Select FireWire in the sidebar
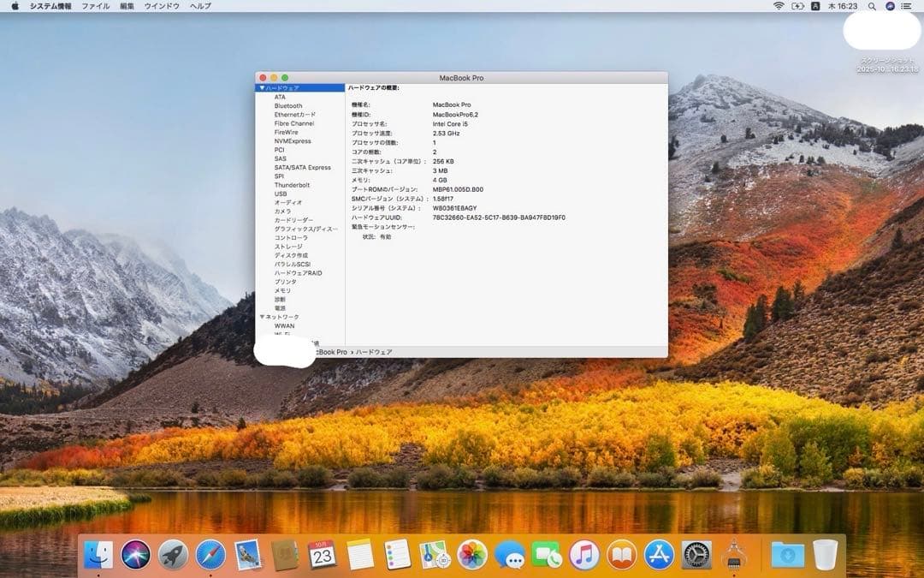 pos(286,133)
